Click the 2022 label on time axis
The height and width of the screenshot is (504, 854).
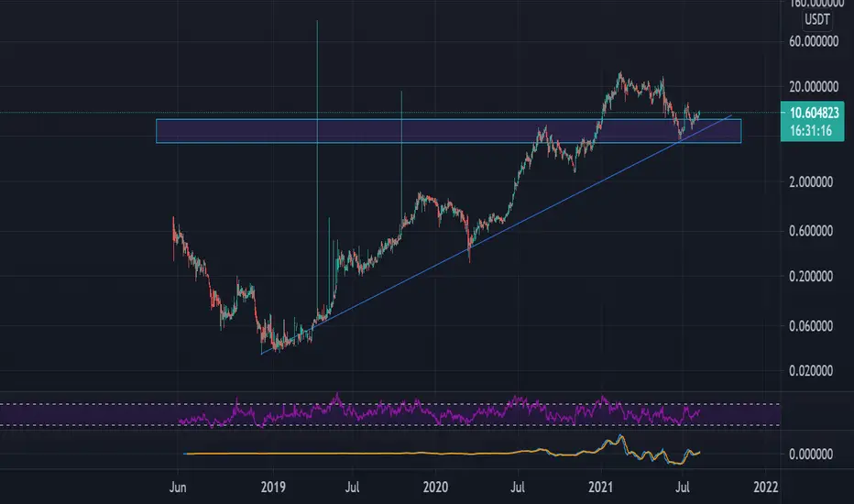point(766,488)
